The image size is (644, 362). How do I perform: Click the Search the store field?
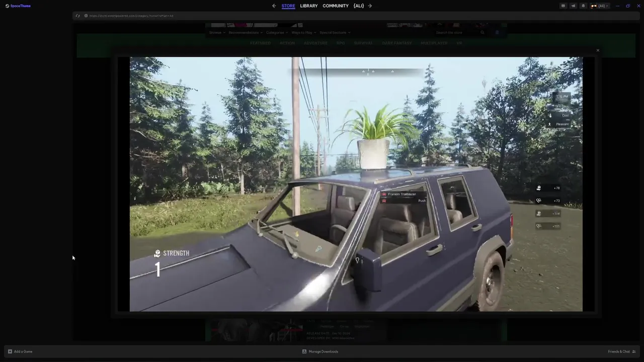click(x=456, y=33)
